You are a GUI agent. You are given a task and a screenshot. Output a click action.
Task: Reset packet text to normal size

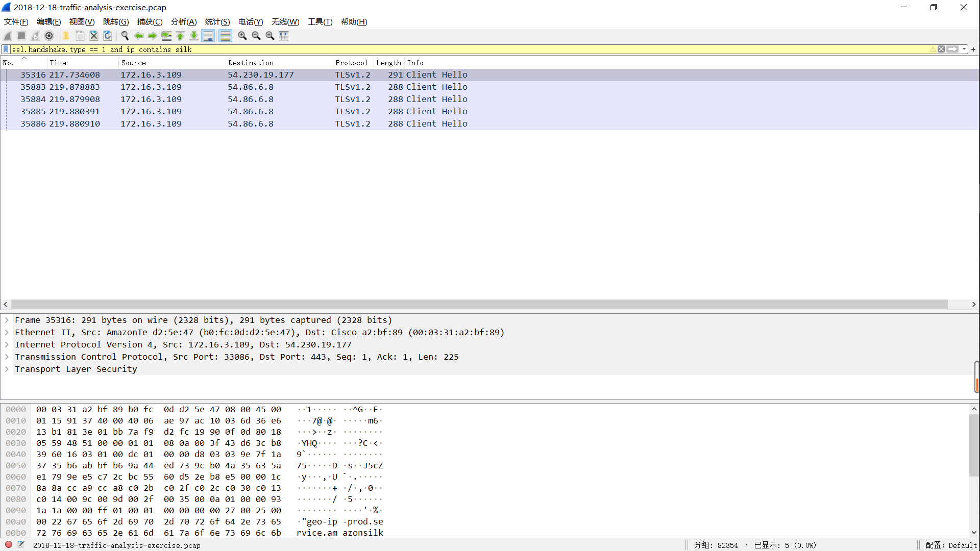pos(270,36)
